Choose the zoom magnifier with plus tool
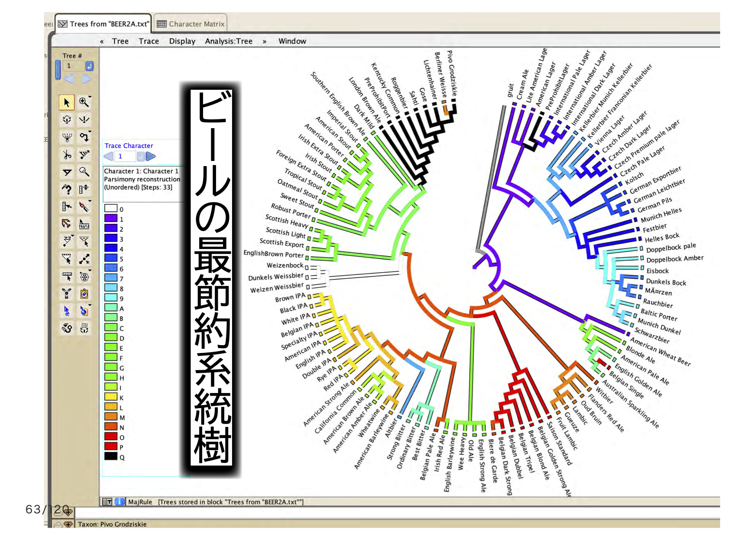756x535 pixels. [84, 102]
